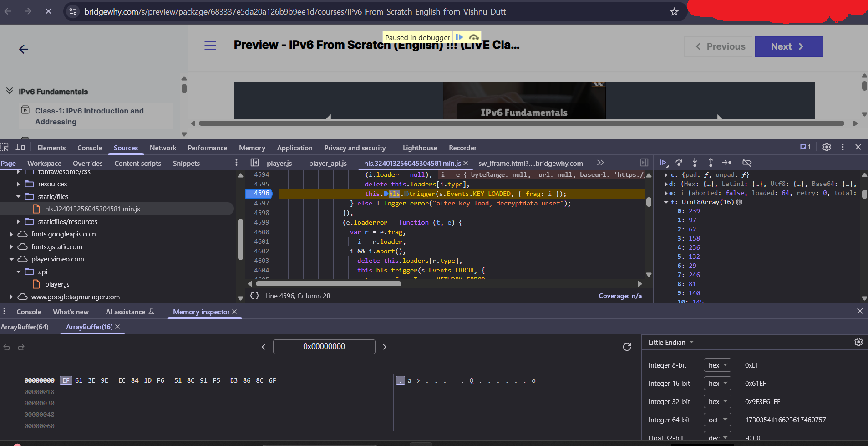868x446 pixels.
Task: Step out of current function
Action: [711, 163]
